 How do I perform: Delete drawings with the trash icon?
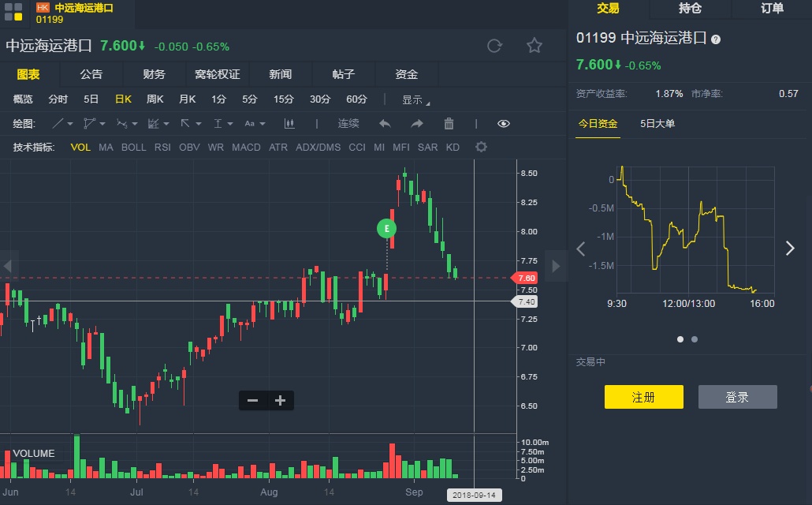(449, 124)
